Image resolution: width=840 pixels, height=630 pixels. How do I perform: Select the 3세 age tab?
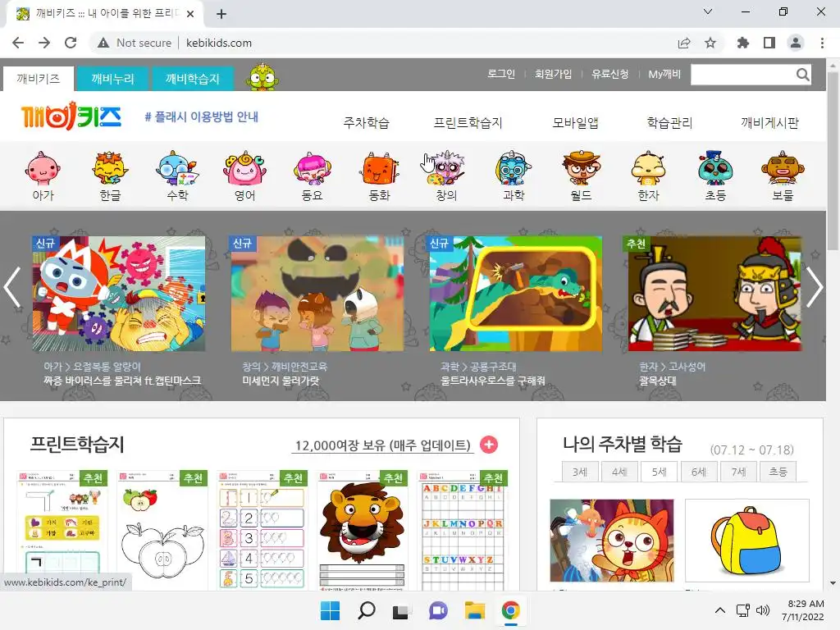coord(580,472)
